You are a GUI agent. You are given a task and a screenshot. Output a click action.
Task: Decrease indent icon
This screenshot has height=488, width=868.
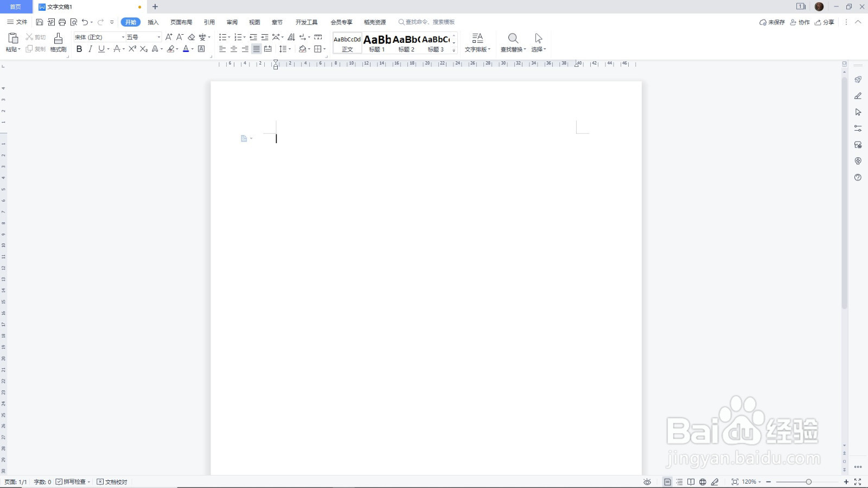pos(253,37)
